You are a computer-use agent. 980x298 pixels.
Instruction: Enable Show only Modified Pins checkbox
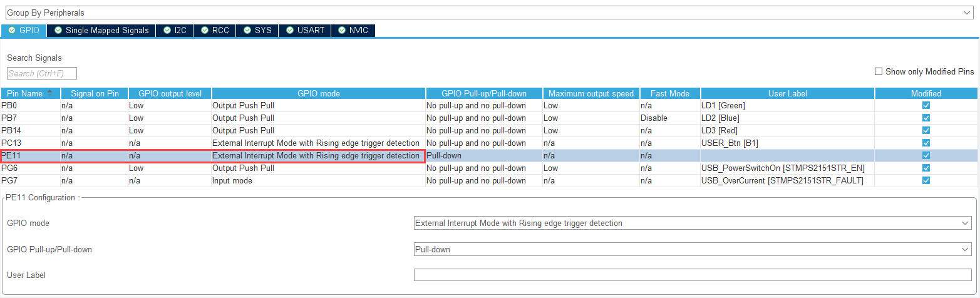click(x=879, y=71)
